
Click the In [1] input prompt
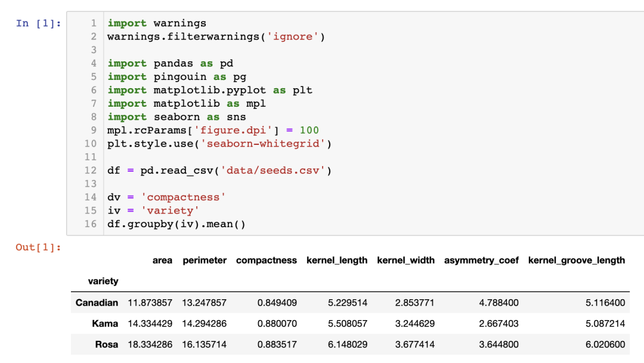pyautogui.click(x=39, y=23)
